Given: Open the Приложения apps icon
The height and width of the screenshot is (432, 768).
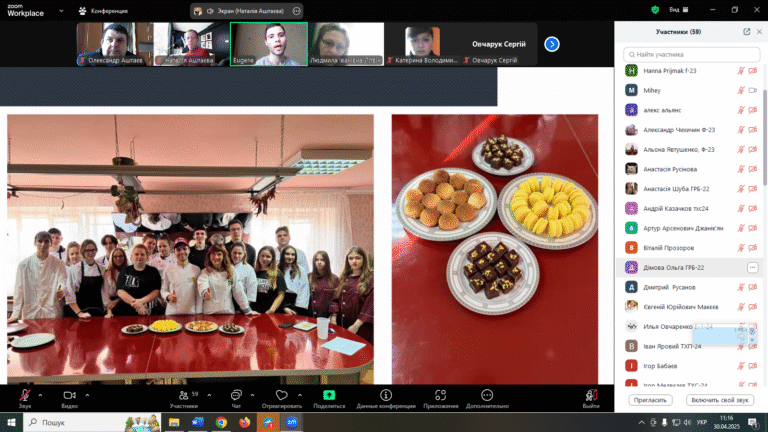Looking at the screenshot, I should coord(440,395).
